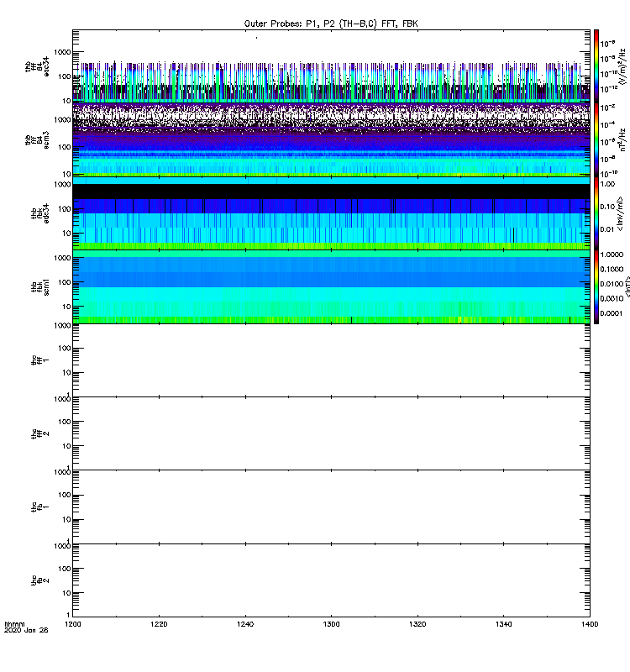630x672 pixels.
Task: Select the thb fff 64 edc34 spectrogram panel
Action: pos(331,66)
